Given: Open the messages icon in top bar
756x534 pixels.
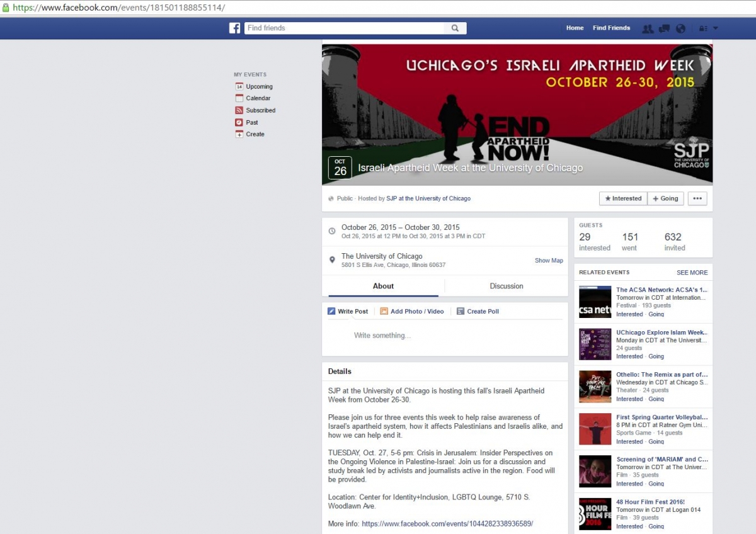Looking at the screenshot, I should tap(664, 28).
